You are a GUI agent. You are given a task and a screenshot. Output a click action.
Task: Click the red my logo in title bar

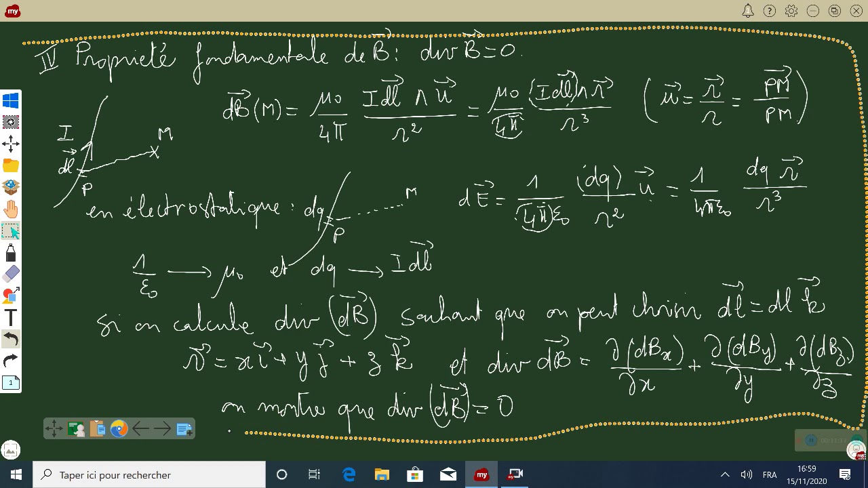(12, 11)
